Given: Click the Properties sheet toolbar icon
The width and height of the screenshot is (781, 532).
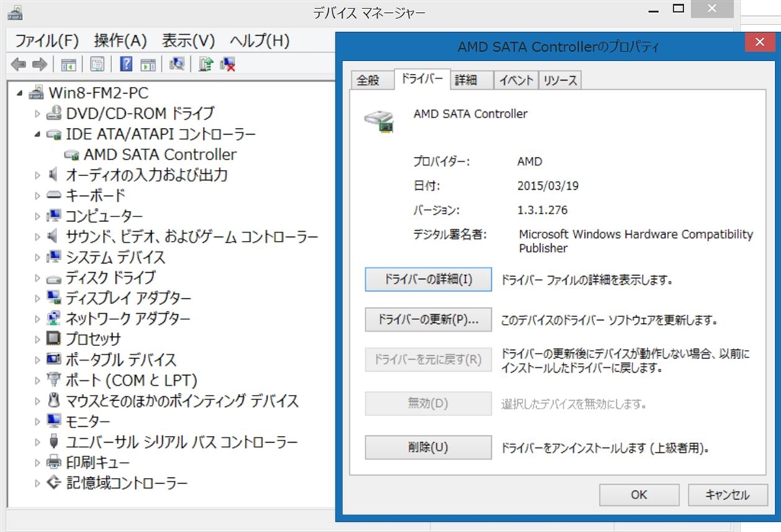Looking at the screenshot, I should [x=97, y=64].
